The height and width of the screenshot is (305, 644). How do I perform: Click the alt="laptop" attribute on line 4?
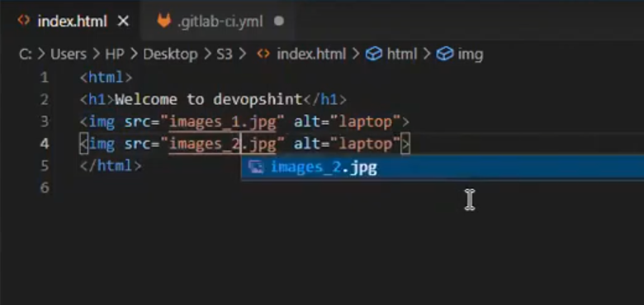[x=347, y=145]
